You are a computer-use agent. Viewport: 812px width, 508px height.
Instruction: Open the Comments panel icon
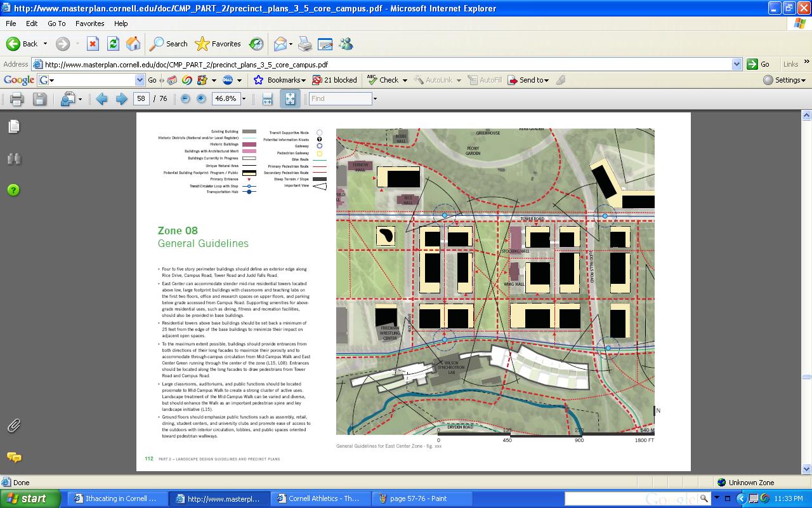(x=13, y=457)
